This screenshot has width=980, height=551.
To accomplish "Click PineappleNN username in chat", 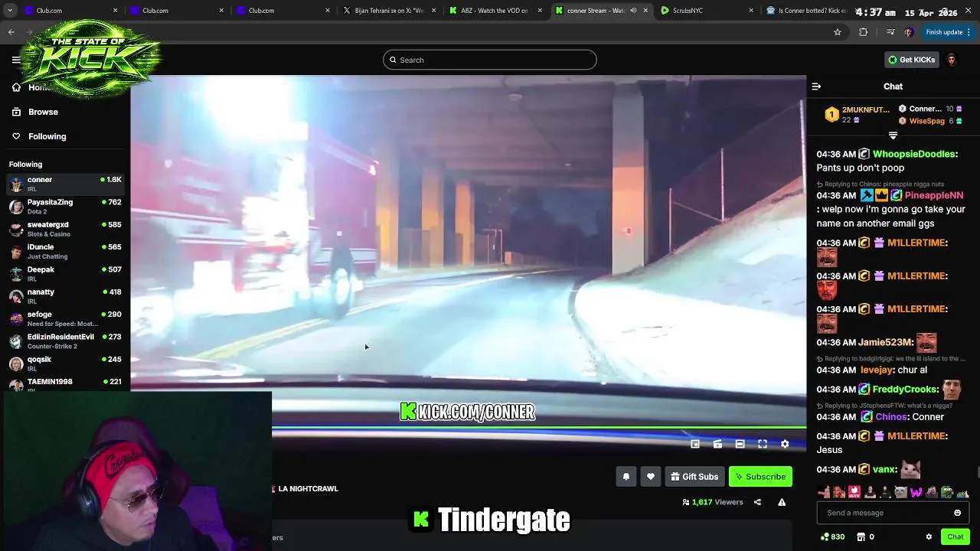I will point(934,195).
